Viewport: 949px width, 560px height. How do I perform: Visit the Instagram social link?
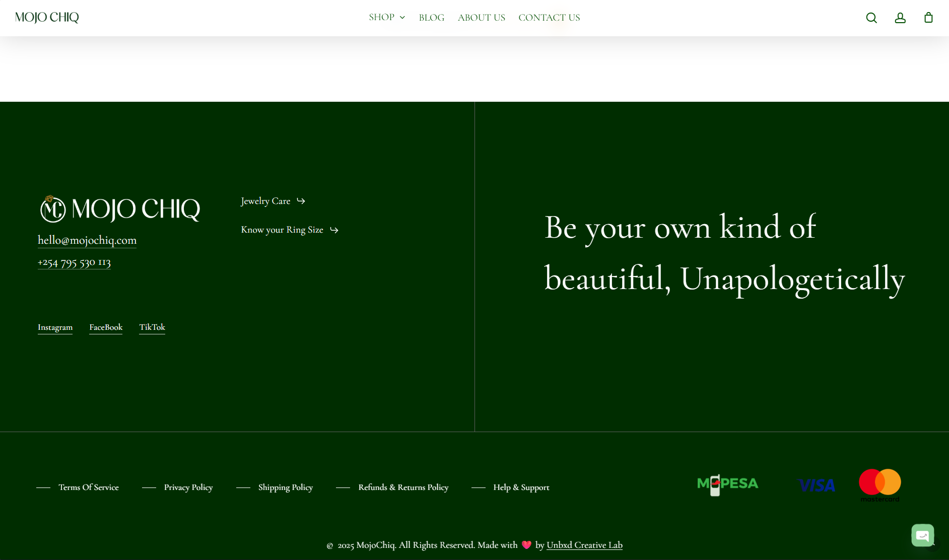[x=55, y=327]
